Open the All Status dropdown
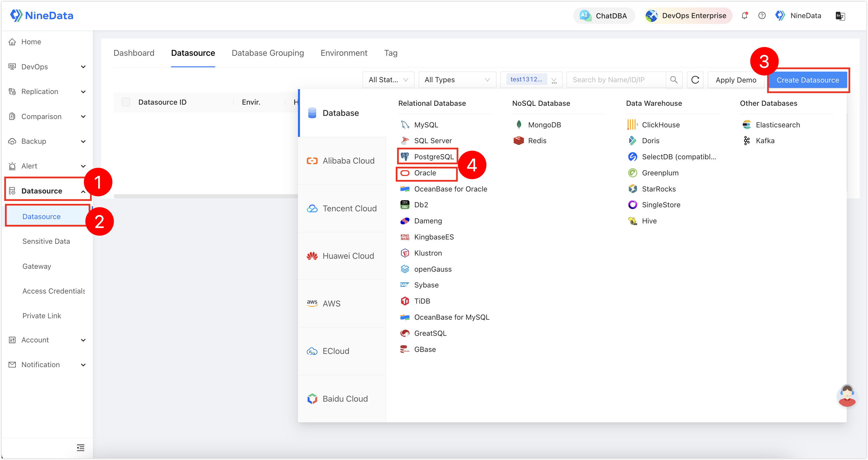The image size is (868, 460). (388, 80)
